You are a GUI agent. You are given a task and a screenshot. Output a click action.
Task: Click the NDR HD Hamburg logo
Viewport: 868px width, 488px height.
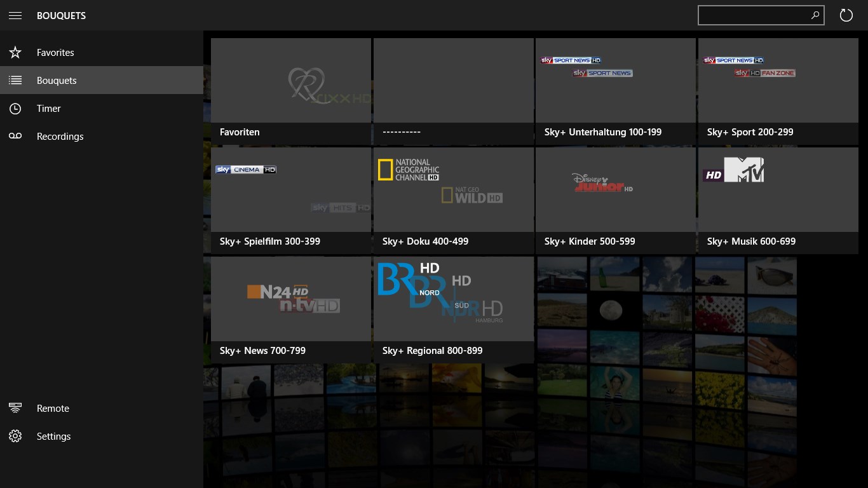coord(472,310)
